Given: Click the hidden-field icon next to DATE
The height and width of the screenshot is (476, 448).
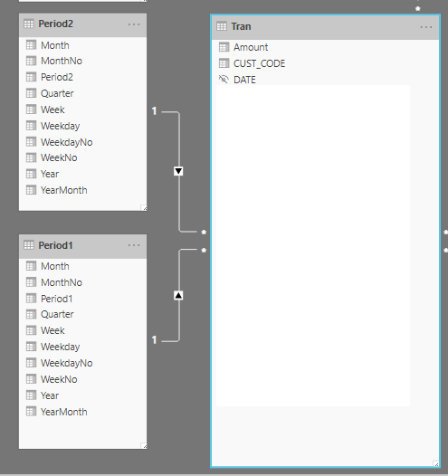Looking at the screenshot, I should pyautogui.click(x=224, y=80).
